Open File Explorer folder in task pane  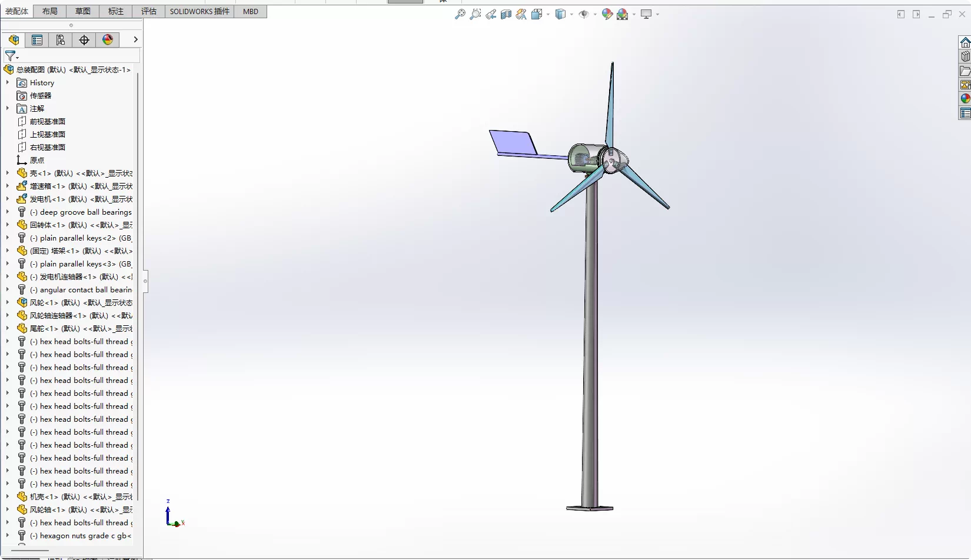click(x=965, y=71)
